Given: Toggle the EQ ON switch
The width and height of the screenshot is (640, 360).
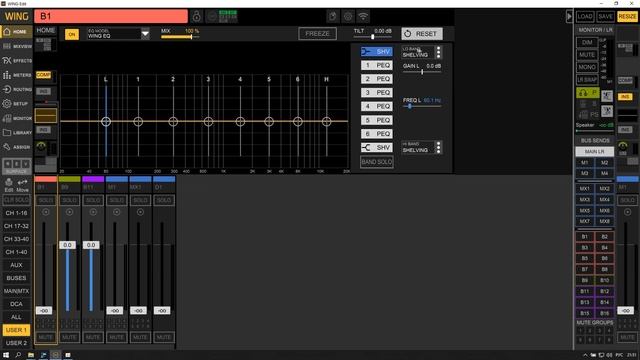Looking at the screenshot, I should click(72, 34).
